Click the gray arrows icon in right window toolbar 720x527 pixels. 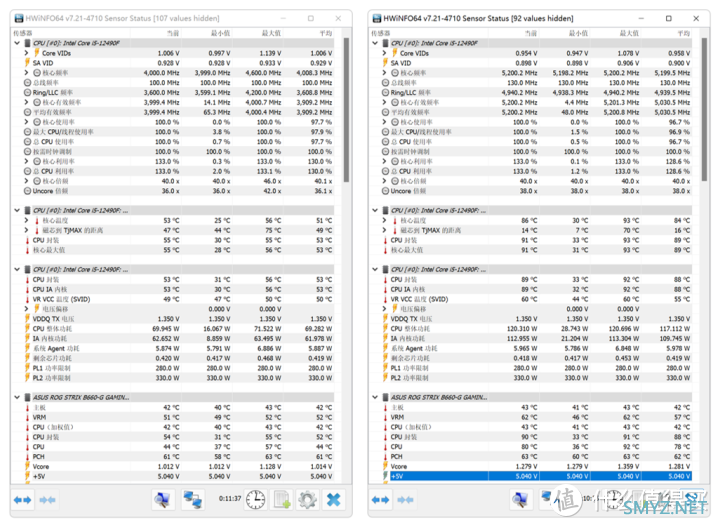404,499
